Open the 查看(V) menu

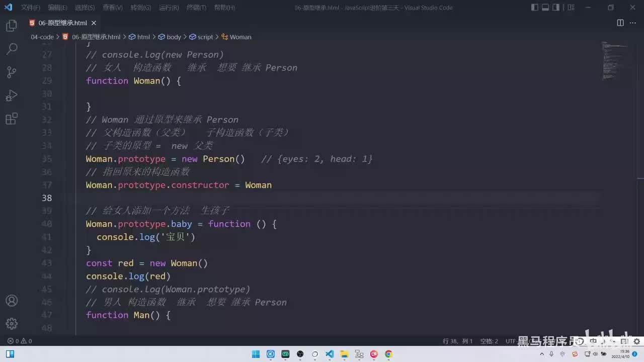tap(112, 8)
